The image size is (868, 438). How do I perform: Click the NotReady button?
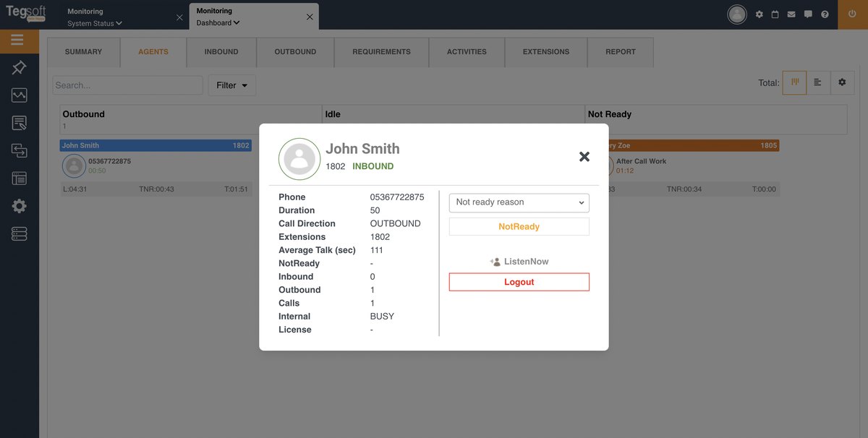519,227
